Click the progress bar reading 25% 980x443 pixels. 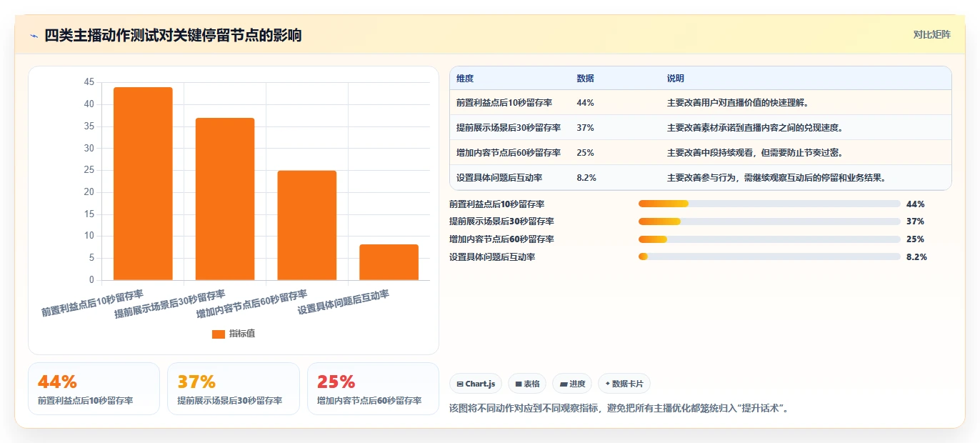pyautogui.click(x=769, y=239)
